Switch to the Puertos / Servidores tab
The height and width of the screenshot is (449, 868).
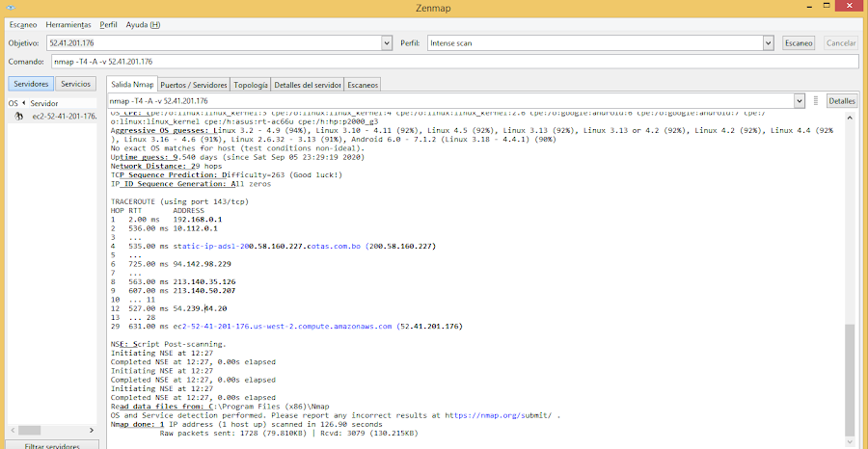click(x=194, y=85)
